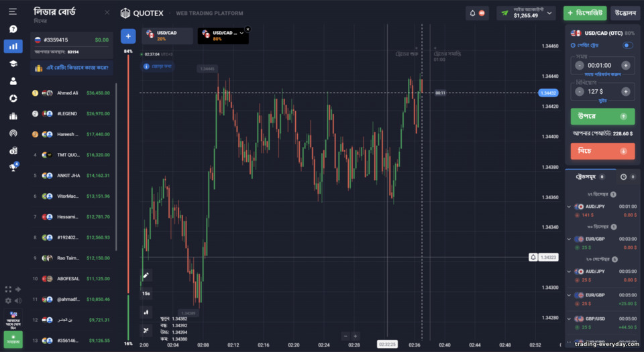Enter fullscreen using the expand arrows icon
The height and width of the screenshot is (352, 644).
[8, 289]
